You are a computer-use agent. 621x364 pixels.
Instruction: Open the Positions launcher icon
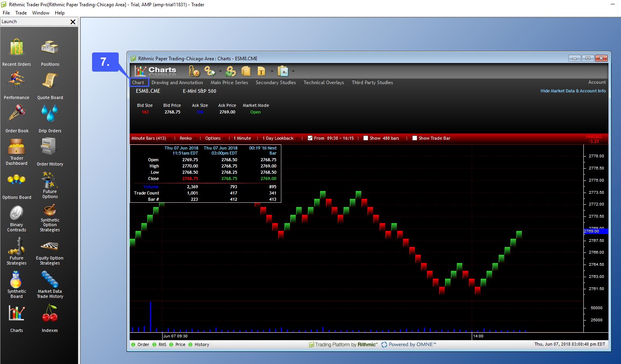pos(50,48)
